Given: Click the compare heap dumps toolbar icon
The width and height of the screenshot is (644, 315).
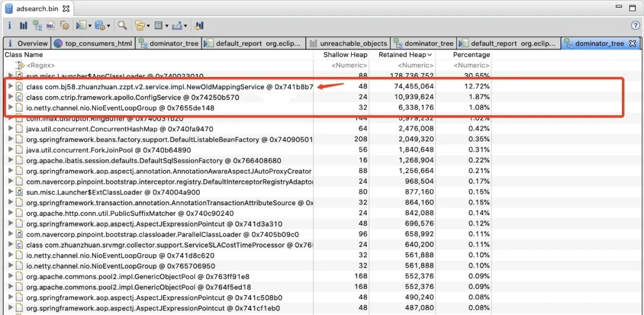Looking at the screenshot, I should pyautogui.click(x=199, y=26).
